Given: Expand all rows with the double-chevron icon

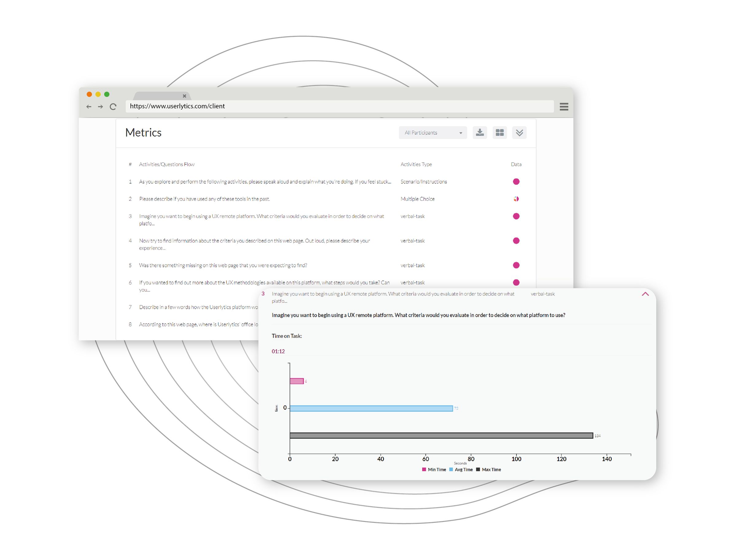Looking at the screenshot, I should coord(519,133).
